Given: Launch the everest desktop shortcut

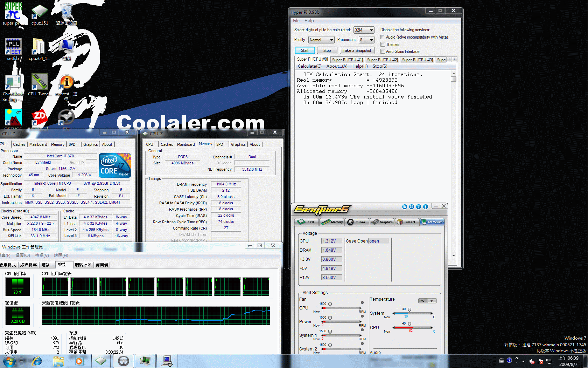Looking at the screenshot, I should pyautogui.click(x=66, y=83).
